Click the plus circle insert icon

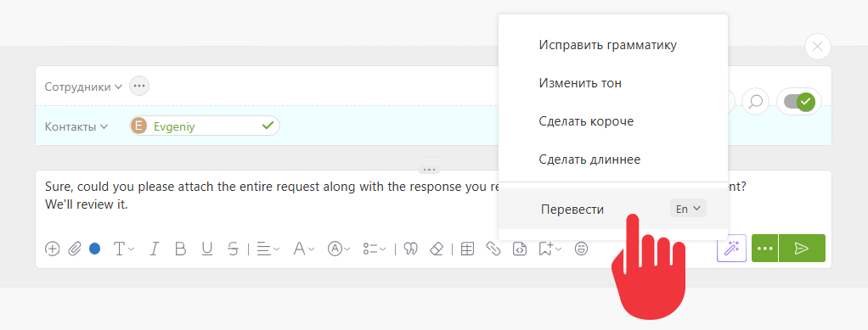(52, 249)
